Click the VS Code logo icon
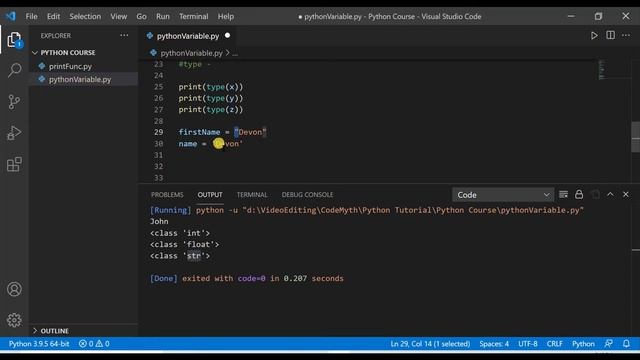 (x=11, y=16)
